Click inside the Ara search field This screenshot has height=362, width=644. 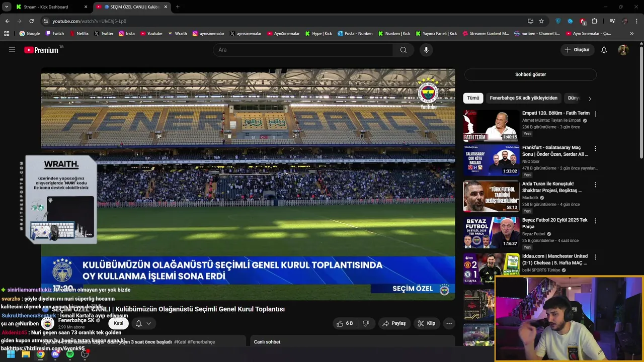303,50
